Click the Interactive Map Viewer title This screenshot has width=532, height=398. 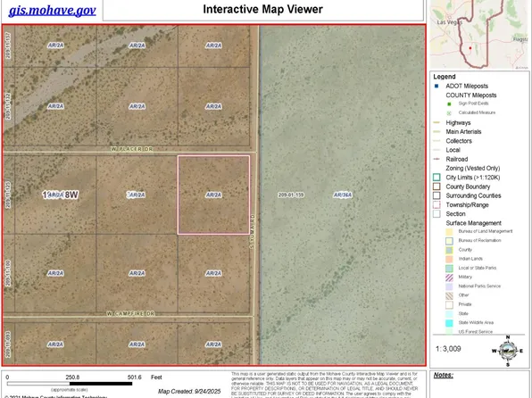(263, 10)
